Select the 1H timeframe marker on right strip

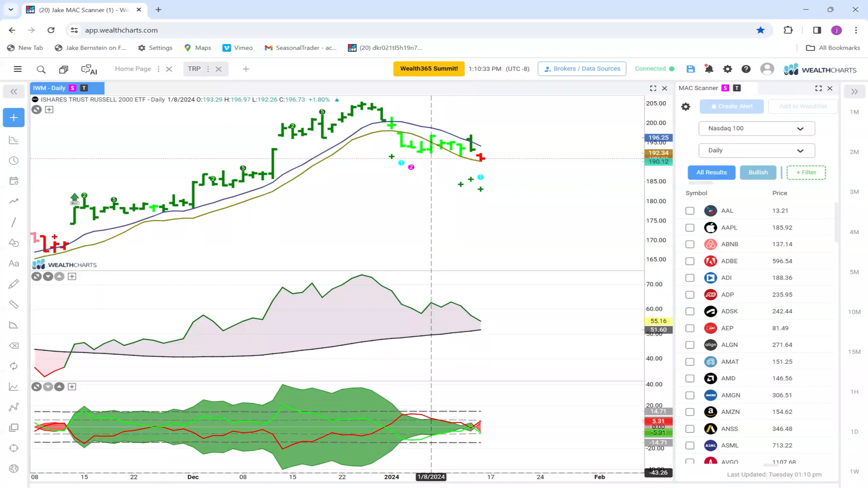(854, 392)
